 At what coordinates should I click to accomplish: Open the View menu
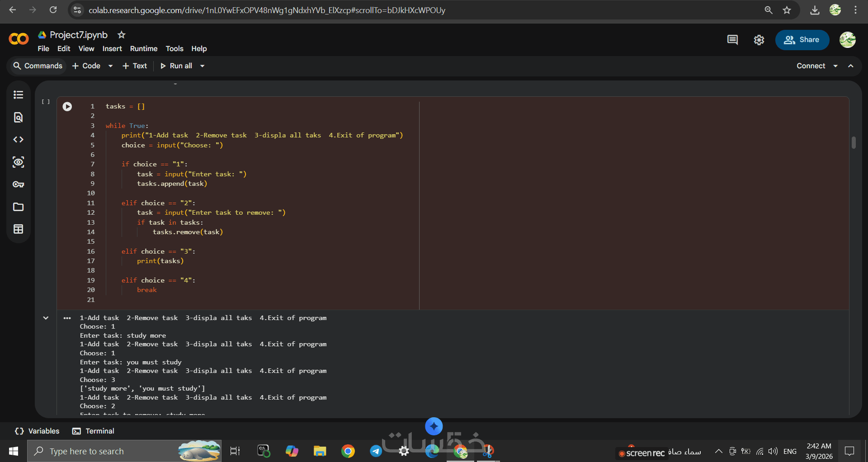click(86, 49)
